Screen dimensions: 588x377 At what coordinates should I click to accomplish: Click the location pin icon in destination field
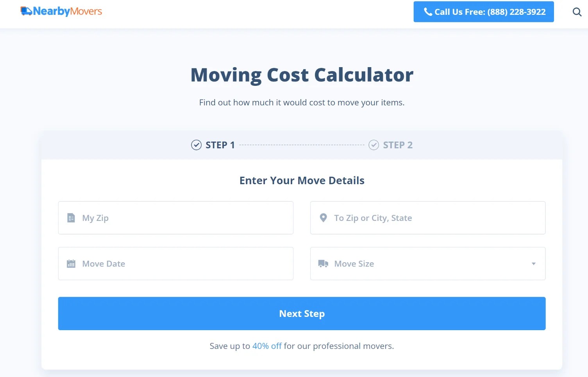click(323, 218)
